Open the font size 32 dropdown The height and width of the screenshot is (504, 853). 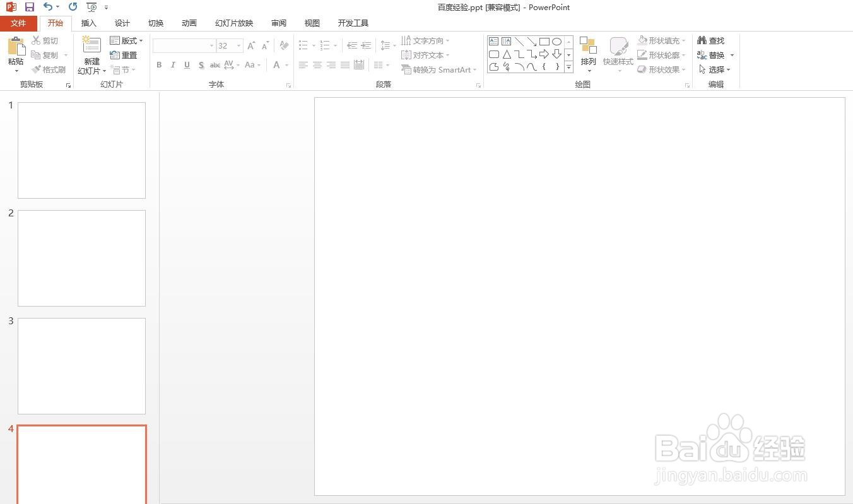click(239, 46)
